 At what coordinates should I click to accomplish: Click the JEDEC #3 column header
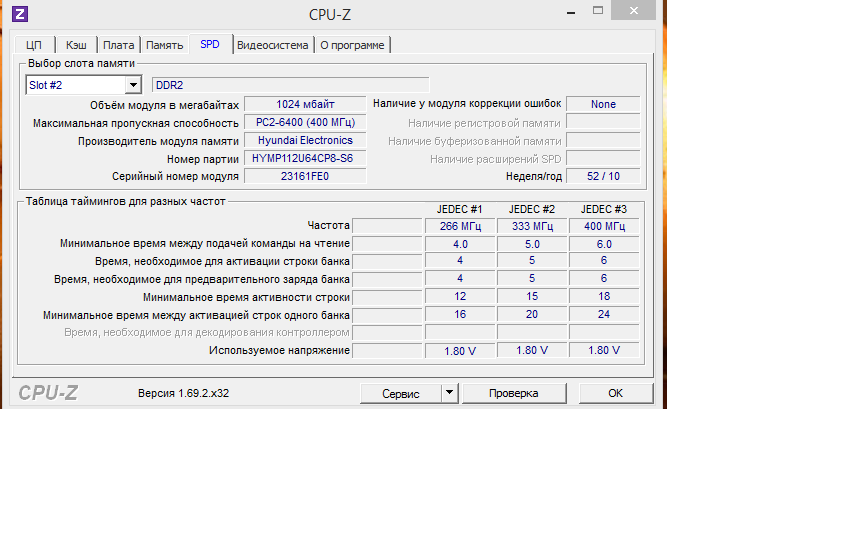coord(604,209)
